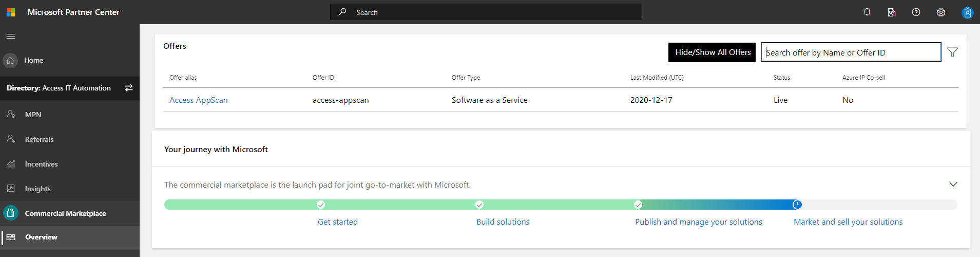Click the Home house icon
The height and width of the screenshot is (257, 980).
(x=10, y=60)
